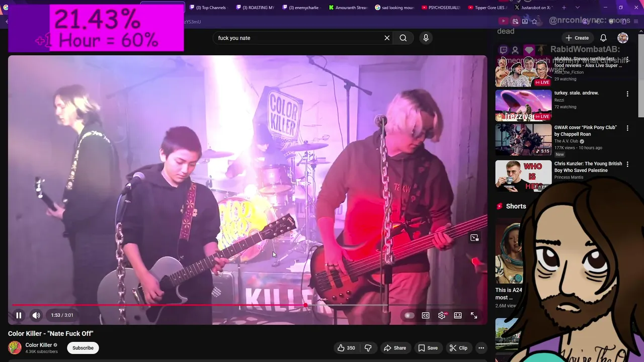The width and height of the screenshot is (644, 362).
Task: Turn on closed captions with the CC icon
Action: [x=426, y=315]
